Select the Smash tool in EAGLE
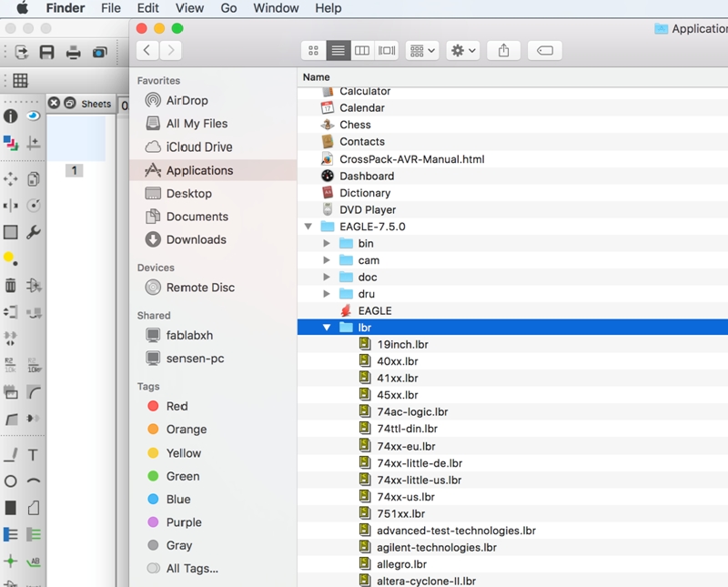Screen dimensions: 728x587 (x=10, y=392)
